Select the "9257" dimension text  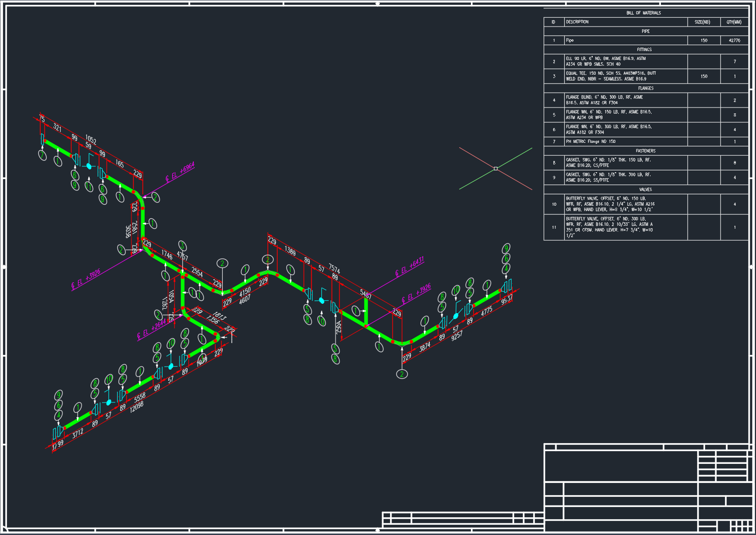tap(457, 336)
